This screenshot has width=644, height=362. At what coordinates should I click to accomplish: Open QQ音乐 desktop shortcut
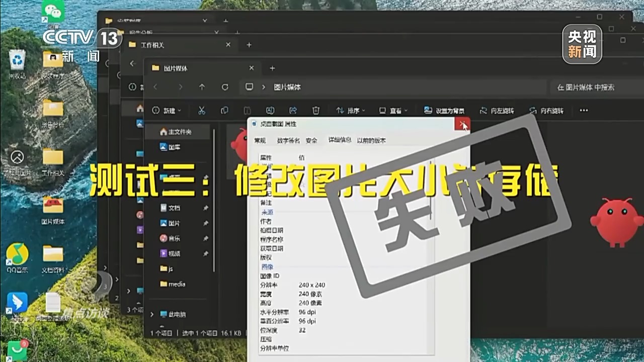(17, 255)
